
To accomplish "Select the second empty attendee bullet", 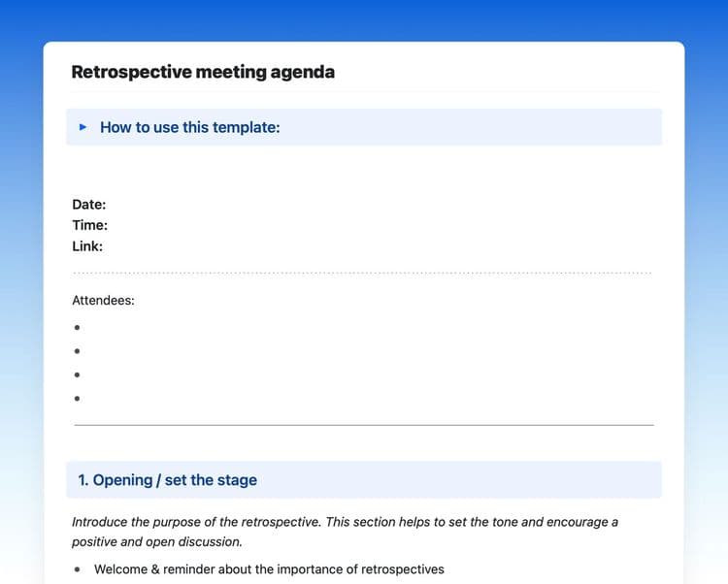I will pos(78,351).
